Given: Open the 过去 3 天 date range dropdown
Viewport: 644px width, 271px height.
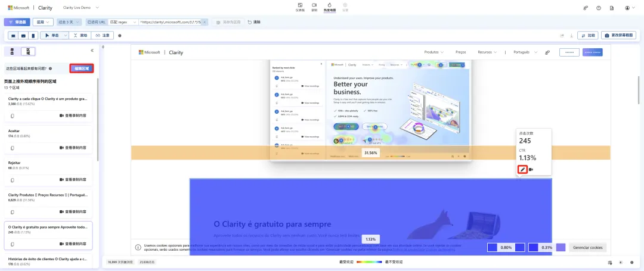Looking at the screenshot, I should tap(69, 22).
